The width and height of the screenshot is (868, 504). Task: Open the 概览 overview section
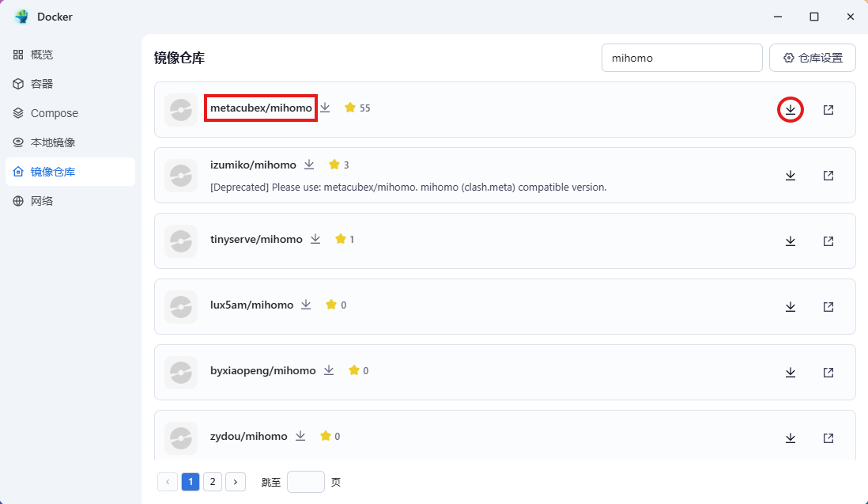pos(70,55)
